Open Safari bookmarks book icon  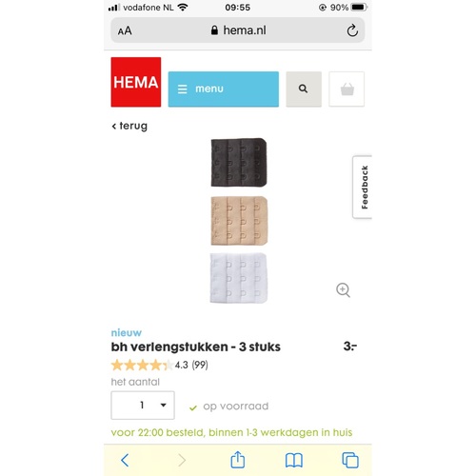[x=294, y=461]
